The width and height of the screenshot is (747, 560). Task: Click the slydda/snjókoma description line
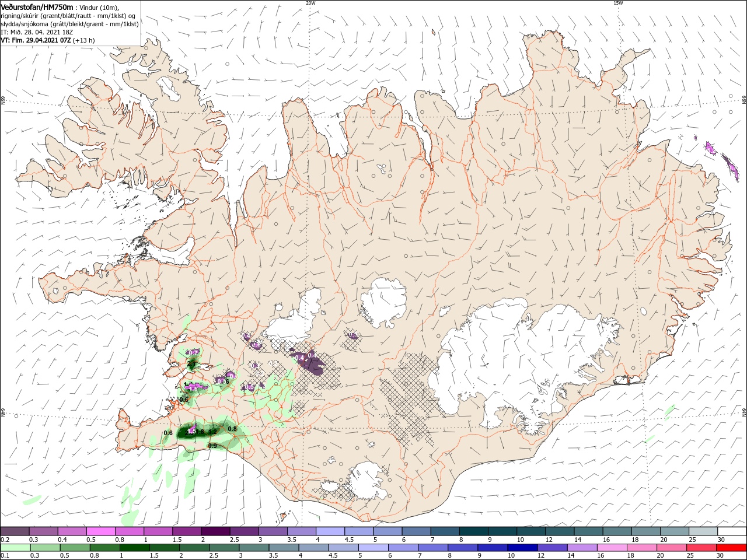click(x=69, y=24)
